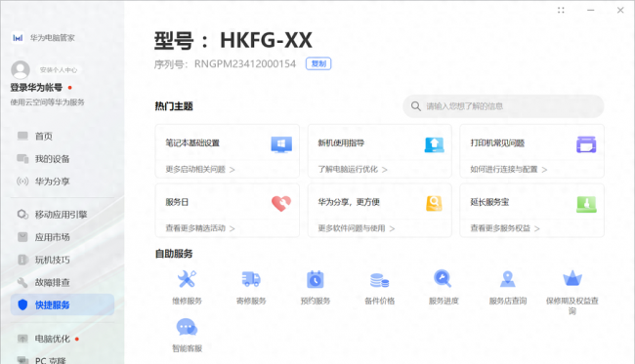Screen dimensions: 635x364
Task: Copy serial number with 复制 button
Action: (318, 63)
